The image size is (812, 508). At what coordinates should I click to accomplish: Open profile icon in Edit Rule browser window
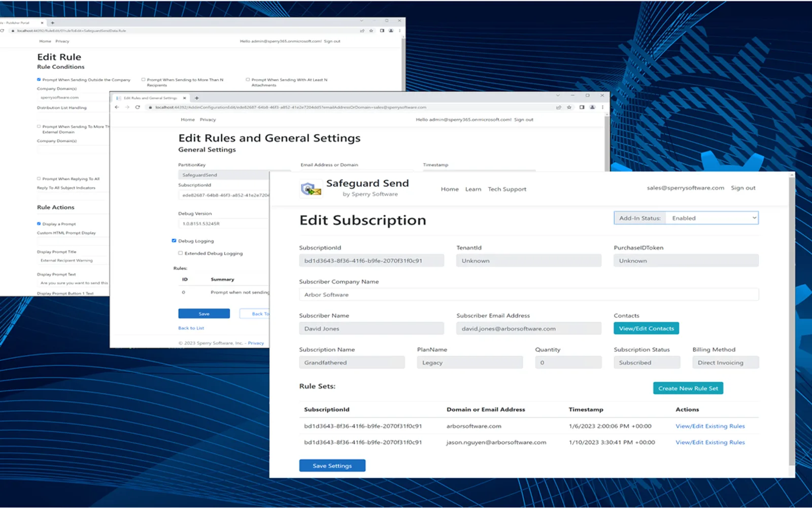click(391, 30)
